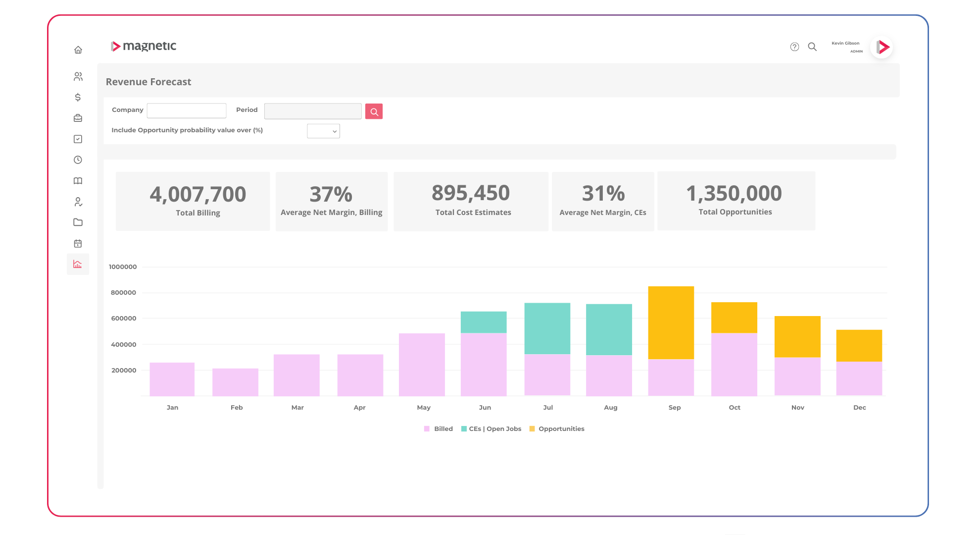
Task: Open the calendar icon in sidebar
Action: click(78, 243)
